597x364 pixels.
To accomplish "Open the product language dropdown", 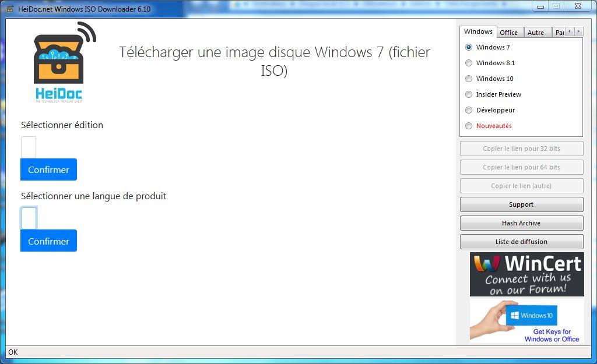I will pyautogui.click(x=29, y=218).
